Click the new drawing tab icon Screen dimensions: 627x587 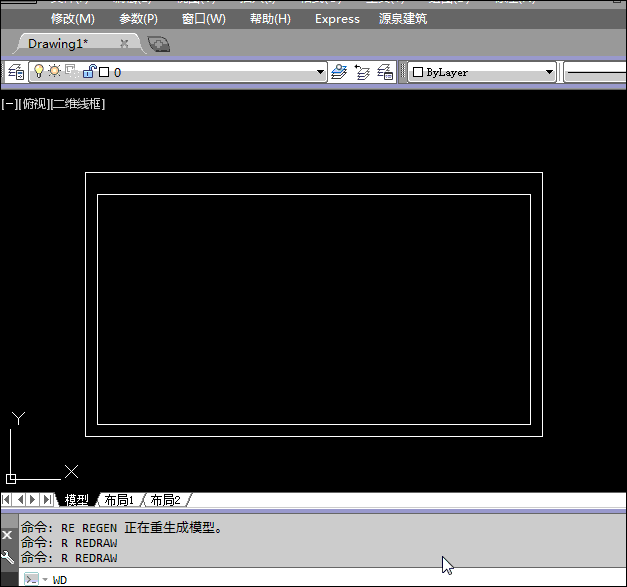click(159, 44)
